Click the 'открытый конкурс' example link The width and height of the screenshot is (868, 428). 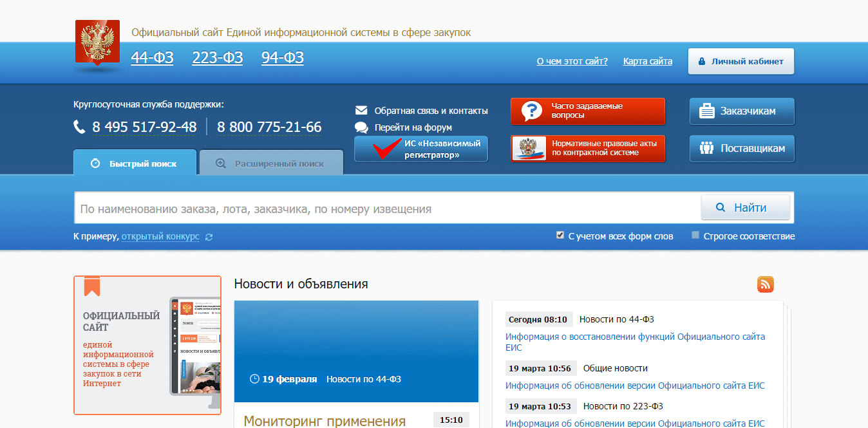click(160, 236)
